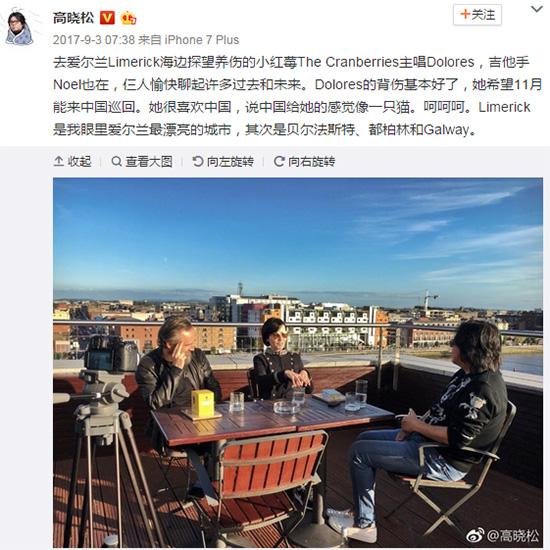
Task: Rotate the photo right with 向右旋转
Action: coord(304,161)
